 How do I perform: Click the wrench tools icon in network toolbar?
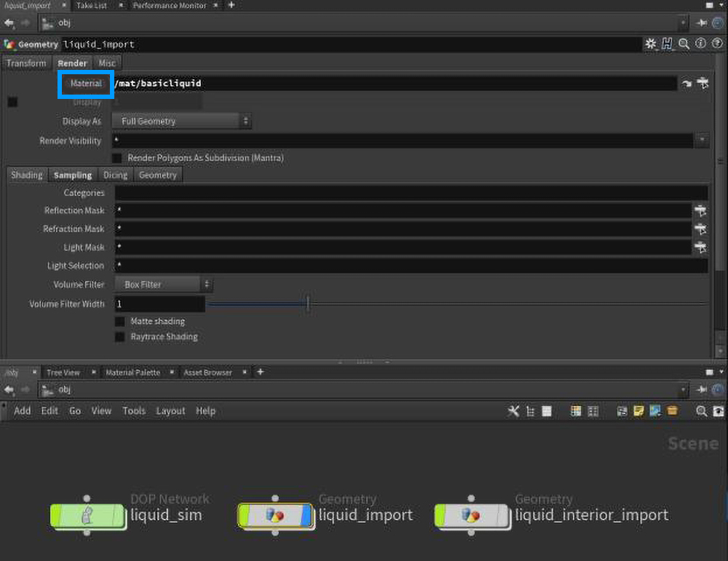[513, 411]
